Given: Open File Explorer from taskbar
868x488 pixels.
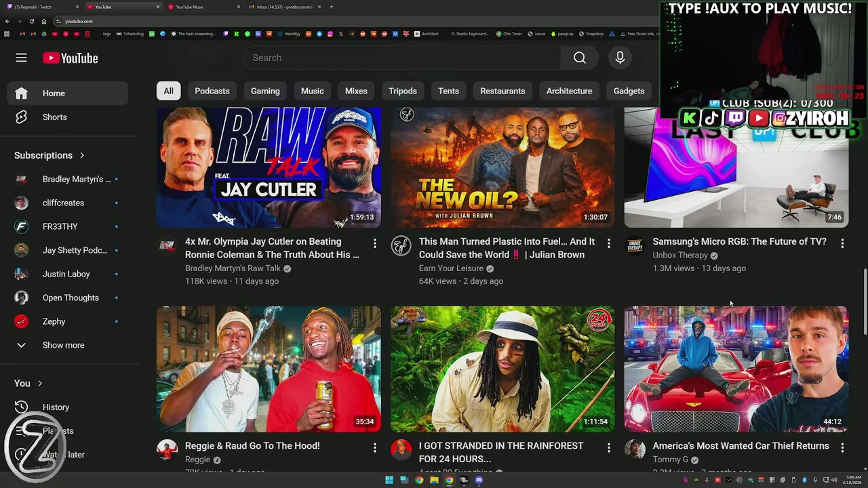Looking at the screenshot, I should point(434,480).
